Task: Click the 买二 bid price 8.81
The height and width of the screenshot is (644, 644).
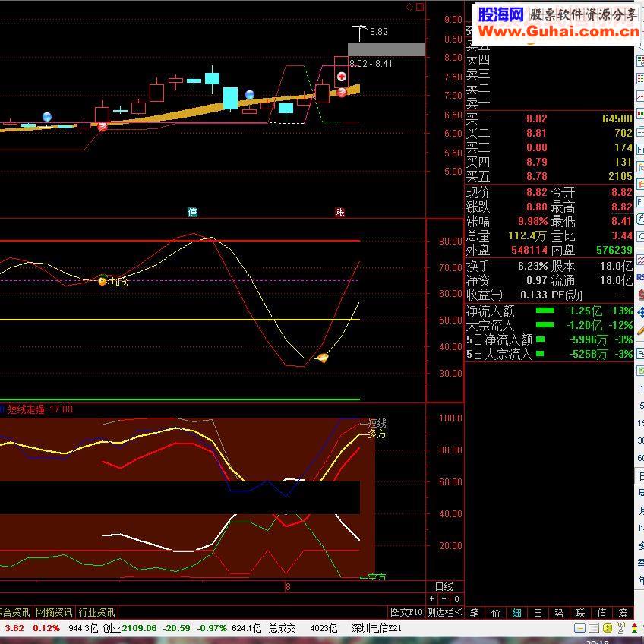Action: 537,133
